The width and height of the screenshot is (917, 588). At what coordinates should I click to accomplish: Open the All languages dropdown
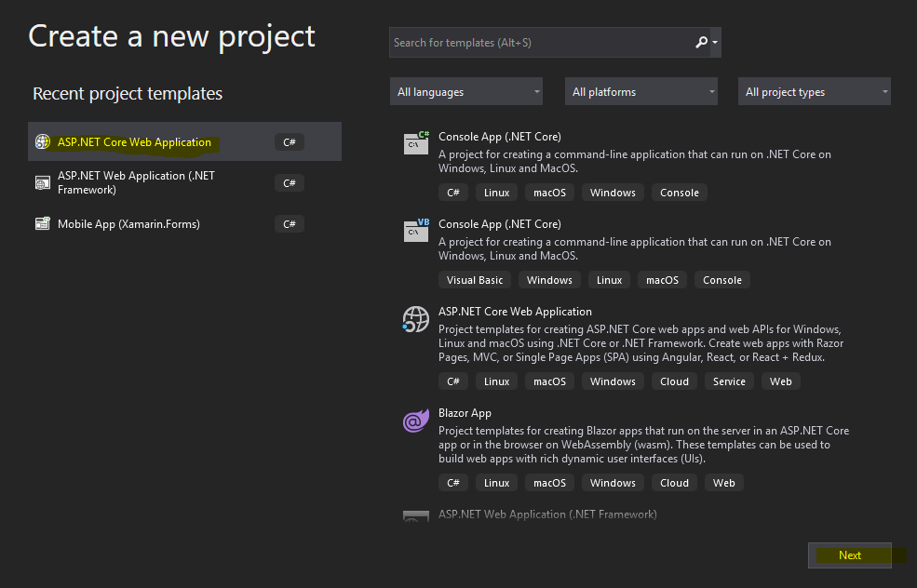(467, 92)
